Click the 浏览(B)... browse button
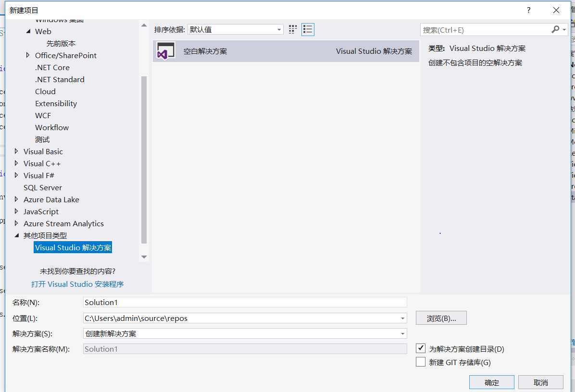Viewport: 575px width, 392px height. click(x=441, y=318)
